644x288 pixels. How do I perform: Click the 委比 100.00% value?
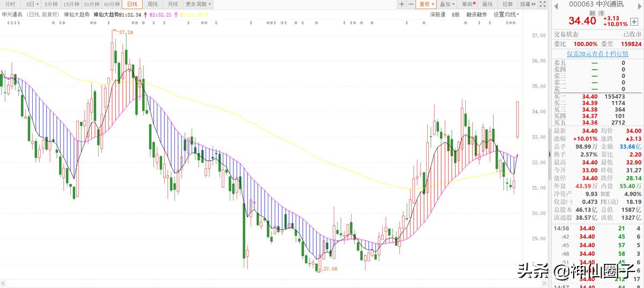[x=585, y=44]
